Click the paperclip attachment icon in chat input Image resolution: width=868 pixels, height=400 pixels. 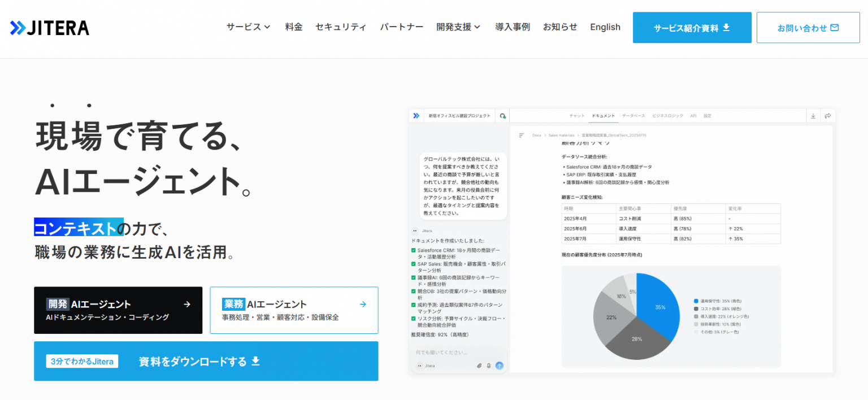(x=479, y=366)
